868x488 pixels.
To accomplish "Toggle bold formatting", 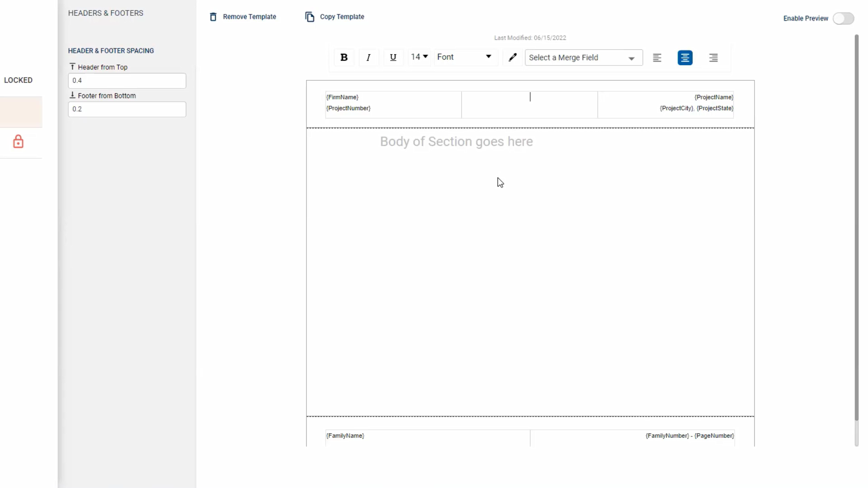I will point(344,57).
